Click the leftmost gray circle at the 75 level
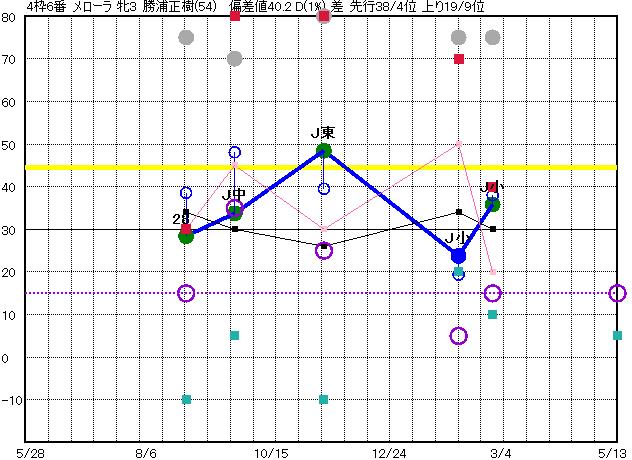 (x=186, y=38)
